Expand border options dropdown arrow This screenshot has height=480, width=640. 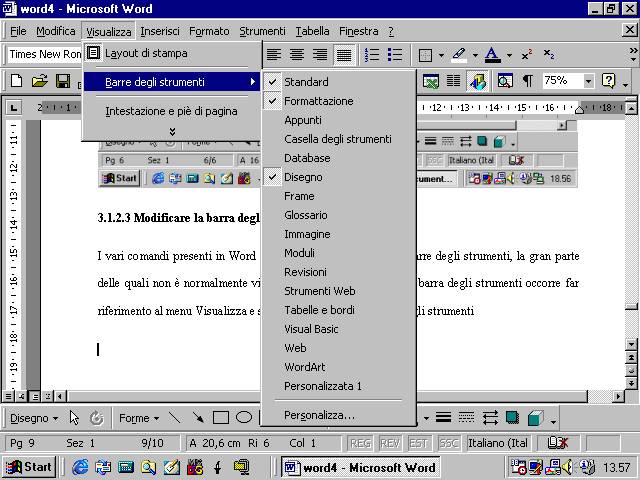(x=441, y=55)
